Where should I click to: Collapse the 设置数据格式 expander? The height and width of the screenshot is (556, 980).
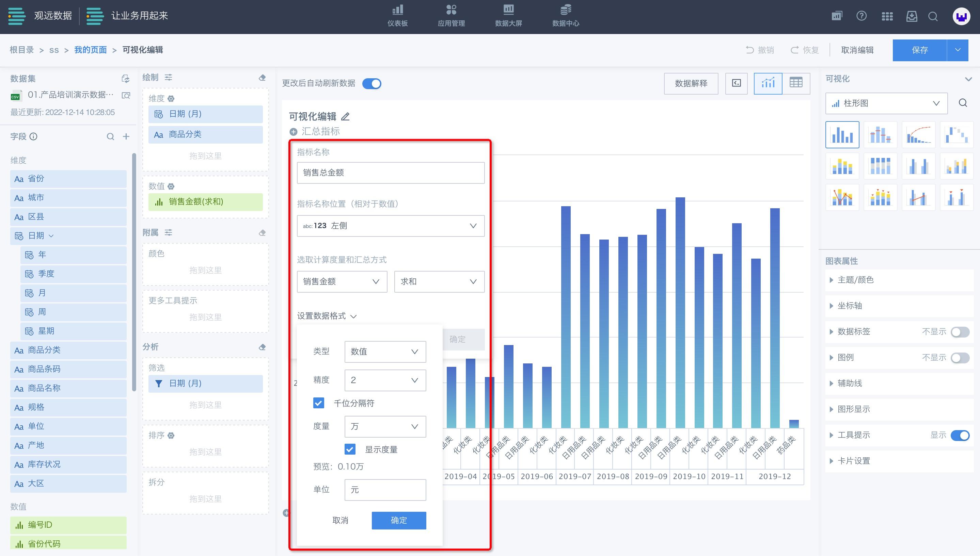327,316
